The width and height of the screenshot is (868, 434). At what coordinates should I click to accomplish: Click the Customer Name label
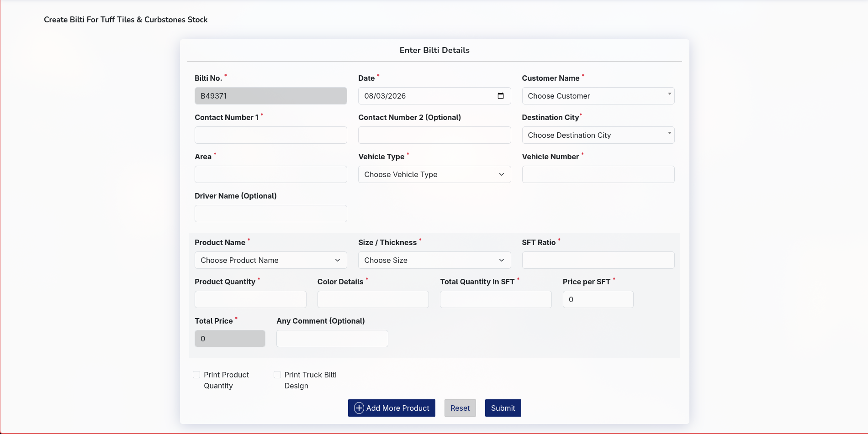tap(550, 78)
